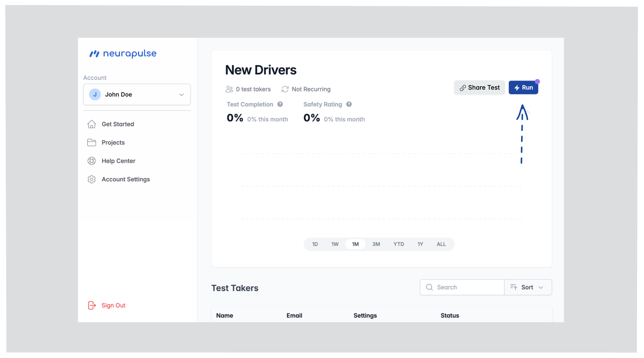Image resolution: width=644 pixels, height=358 pixels.
Task: Click the test takers people icon
Action: (229, 89)
